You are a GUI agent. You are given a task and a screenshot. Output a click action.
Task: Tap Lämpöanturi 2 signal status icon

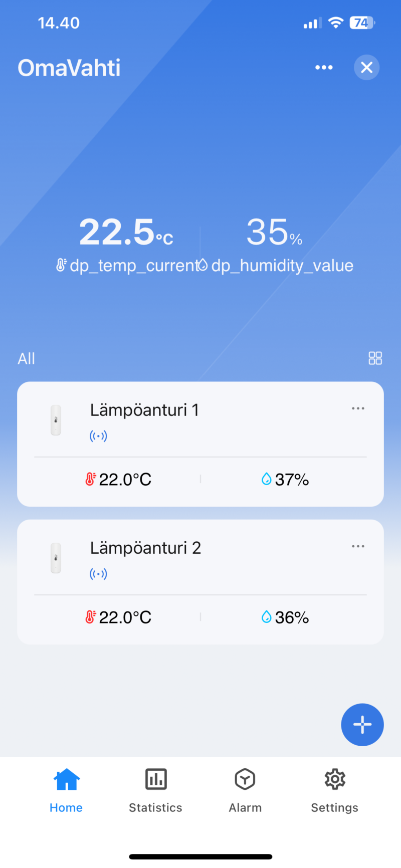[x=98, y=574]
